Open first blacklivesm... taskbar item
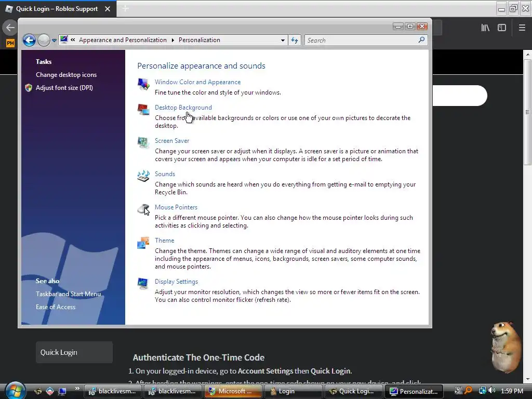The width and height of the screenshot is (532, 399). pyautogui.click(x=113, y=391)
